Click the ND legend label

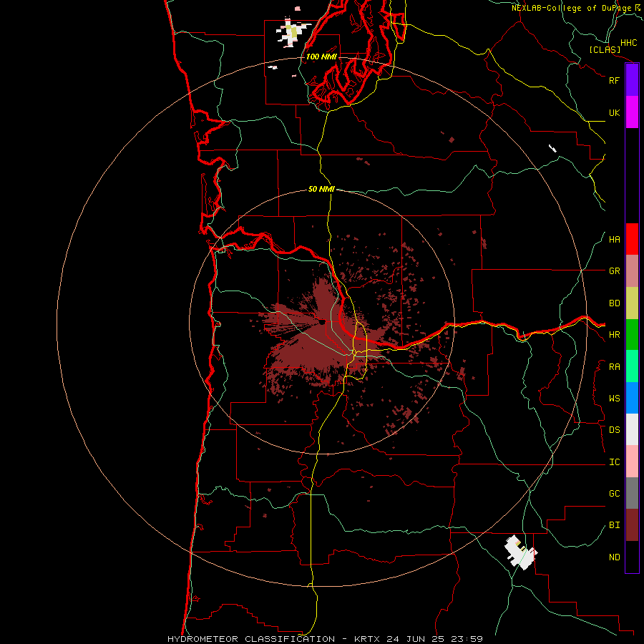click(615, 557)
